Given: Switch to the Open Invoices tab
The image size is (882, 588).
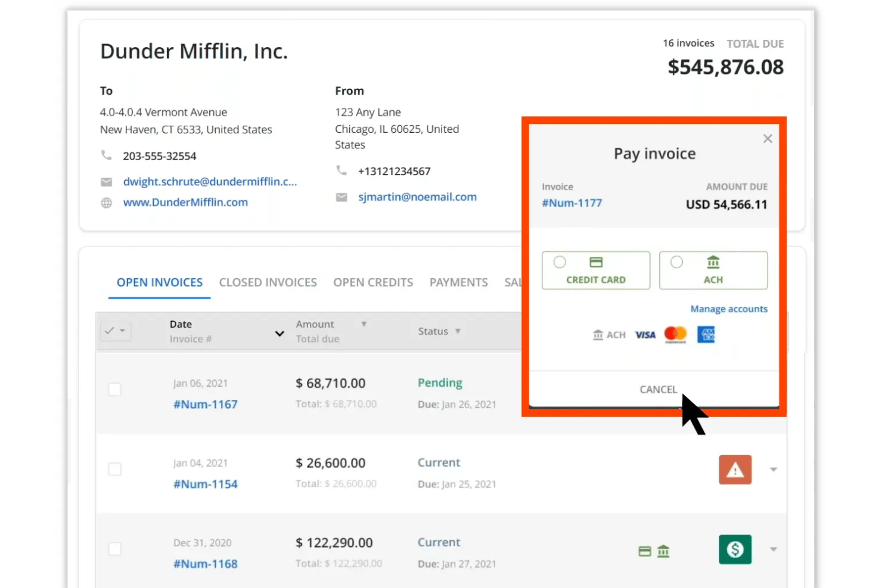Looking at the screenshot, I should [160, 282].
